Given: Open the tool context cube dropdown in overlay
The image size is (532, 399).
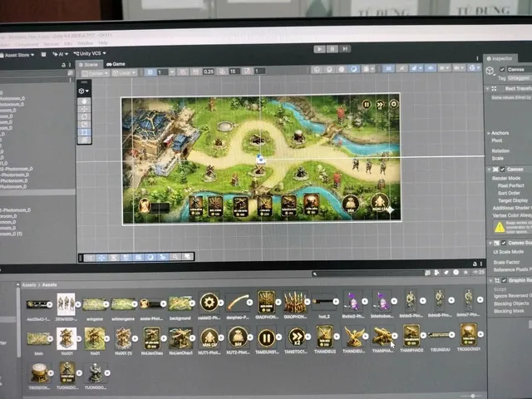Looking at the screenshot, I should (84, 91).
